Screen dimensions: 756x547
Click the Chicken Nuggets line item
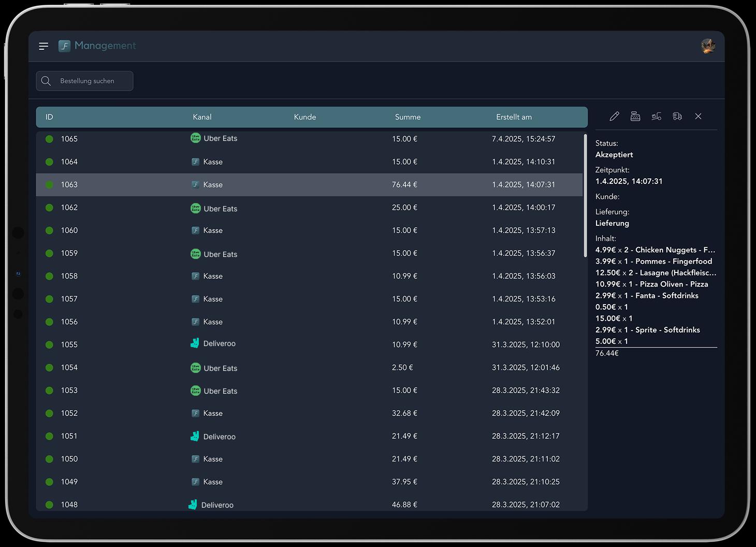pyautogui.click(x=655, y=250)
